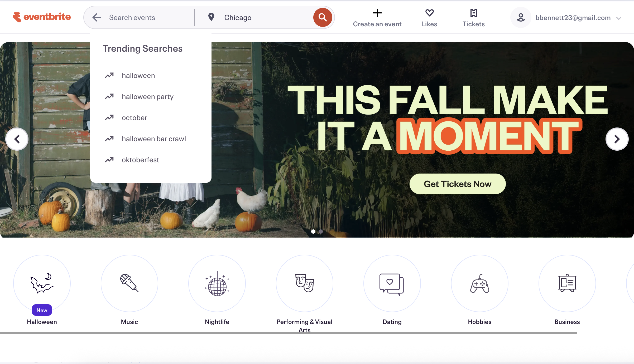Screen dimensions: 634x364
Task: Open Tickets via the ticket icon
Action: click(473, 13)
